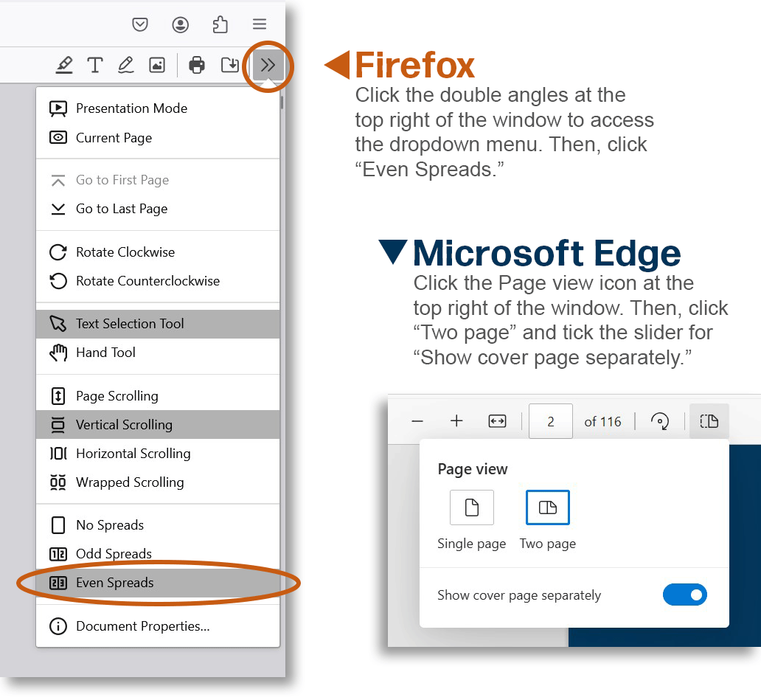The height and width of the screenshot is (700, 761).
Task: Click Edge zoom in plus button
Action: click(x=456, y=421)
